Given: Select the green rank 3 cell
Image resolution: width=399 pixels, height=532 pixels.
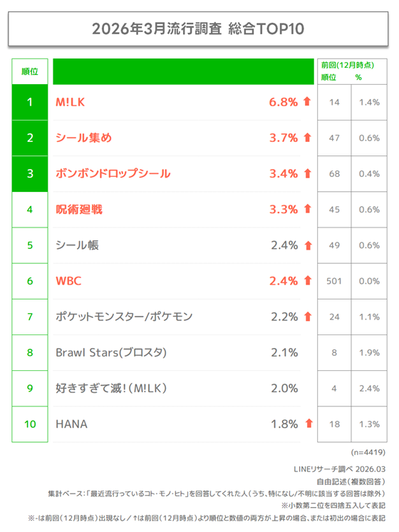Looking at the screenshot, I should click(x=30, y=174).
